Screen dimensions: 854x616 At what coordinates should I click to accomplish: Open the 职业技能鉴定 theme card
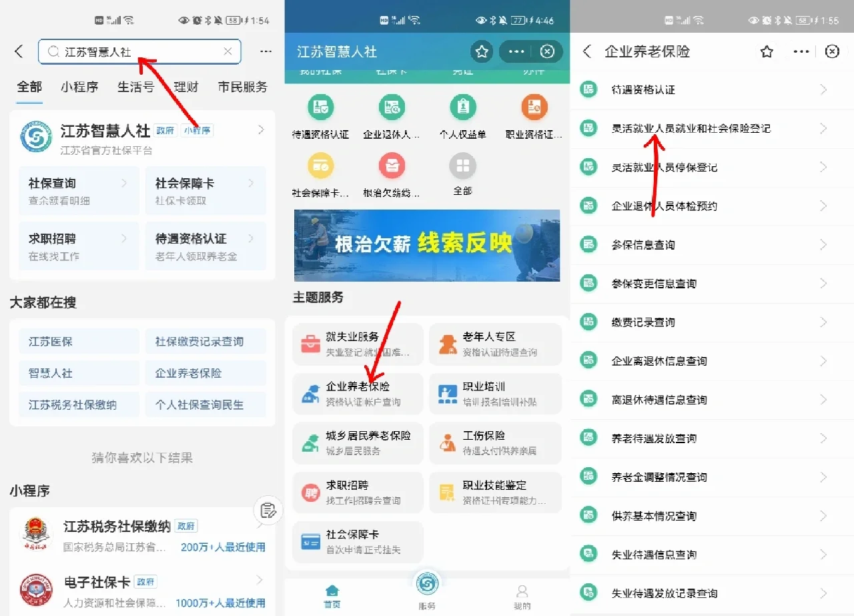(x=495, y=493)
